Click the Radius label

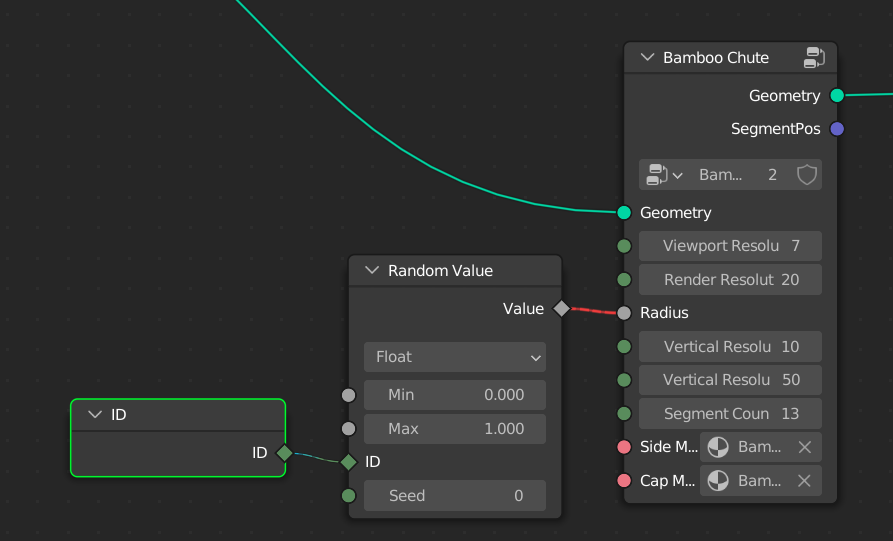pyautogui.click(x=664, y=313)
